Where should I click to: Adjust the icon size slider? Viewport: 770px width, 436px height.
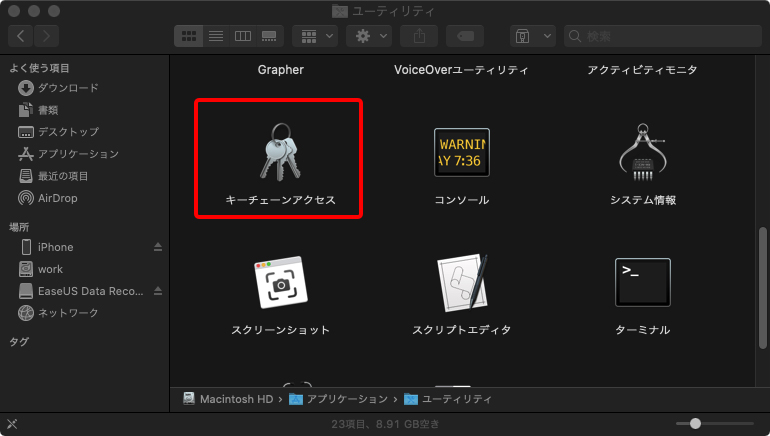(695, 423)
